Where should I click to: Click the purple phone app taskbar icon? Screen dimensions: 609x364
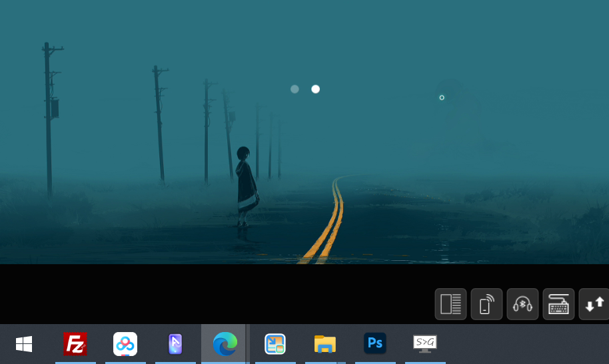tap(175, 344)
